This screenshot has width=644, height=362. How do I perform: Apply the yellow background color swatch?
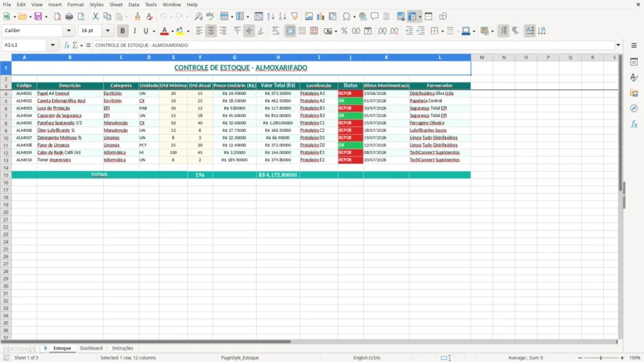pos(180,31)
